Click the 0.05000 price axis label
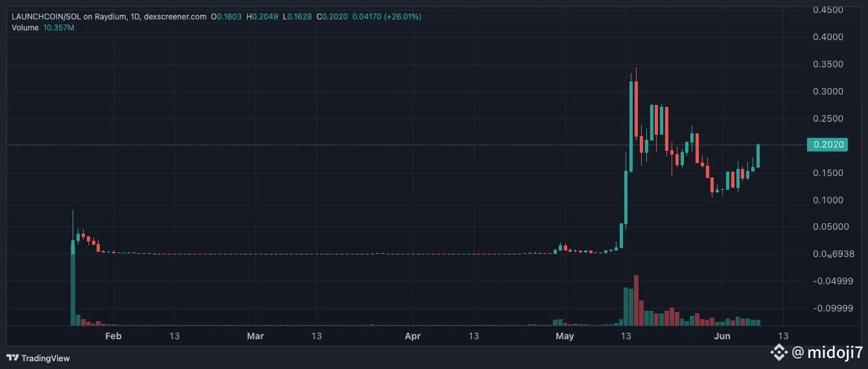Screen dimensions: 868x369 click(830, 227)
